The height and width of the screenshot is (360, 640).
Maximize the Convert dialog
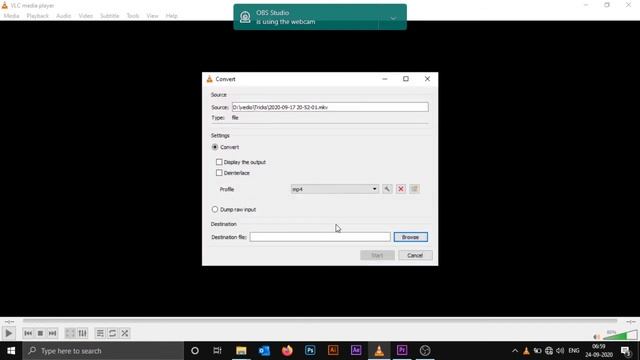point(406,79)
